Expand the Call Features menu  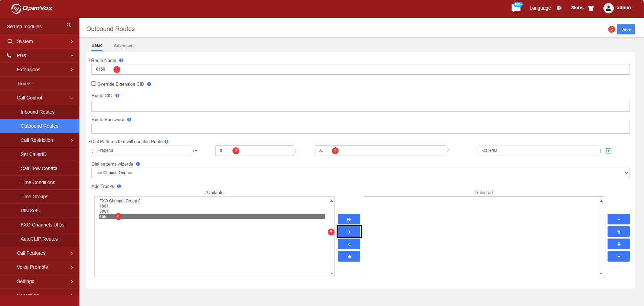coord(40,253)
